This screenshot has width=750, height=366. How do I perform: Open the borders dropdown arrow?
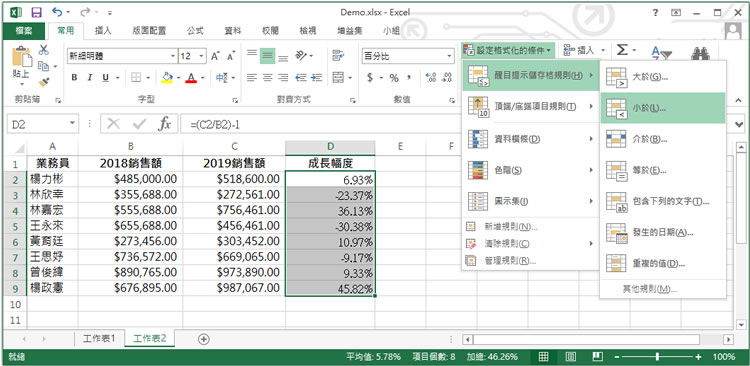pyautogui.click(x=148, y=78)
